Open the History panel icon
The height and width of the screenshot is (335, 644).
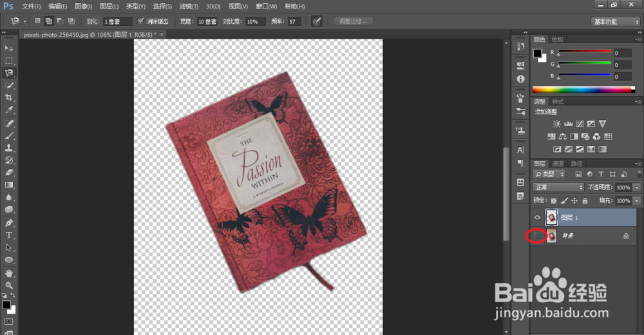coord(520,46)
